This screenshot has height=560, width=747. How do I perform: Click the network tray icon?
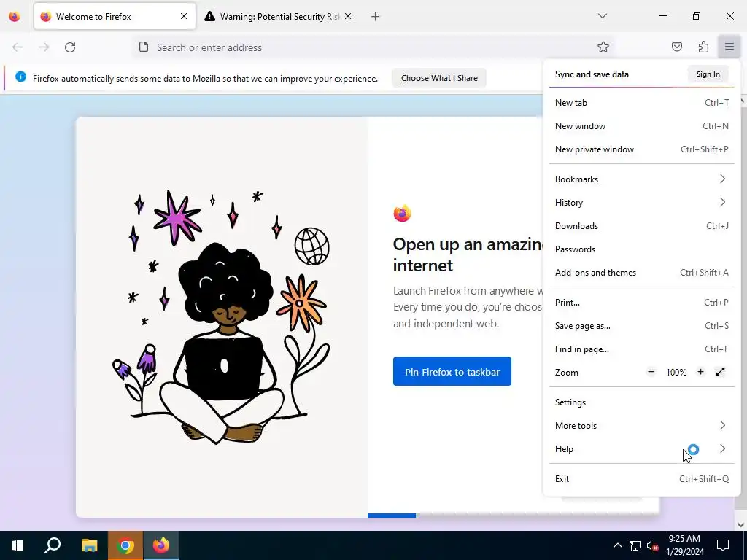tap(635, 545)
